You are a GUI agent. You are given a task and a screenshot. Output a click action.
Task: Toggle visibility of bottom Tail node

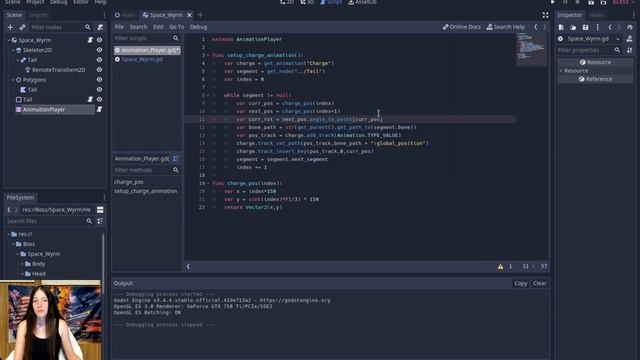[x=99, y=99]
